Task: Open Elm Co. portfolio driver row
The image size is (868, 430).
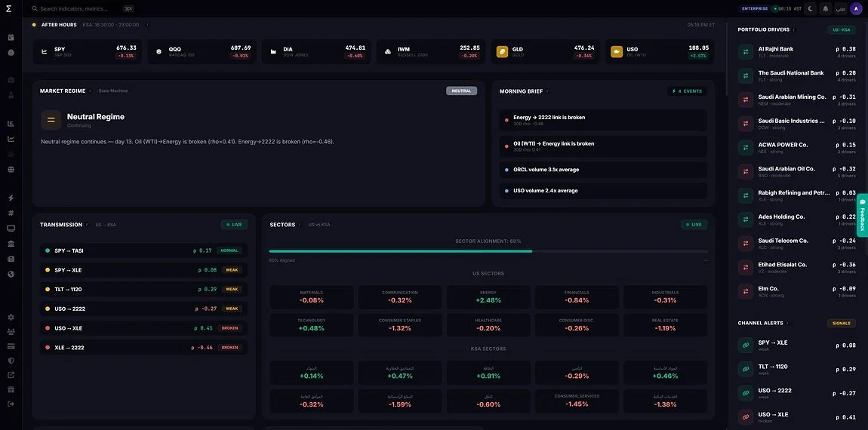Action: coord(798,292)
